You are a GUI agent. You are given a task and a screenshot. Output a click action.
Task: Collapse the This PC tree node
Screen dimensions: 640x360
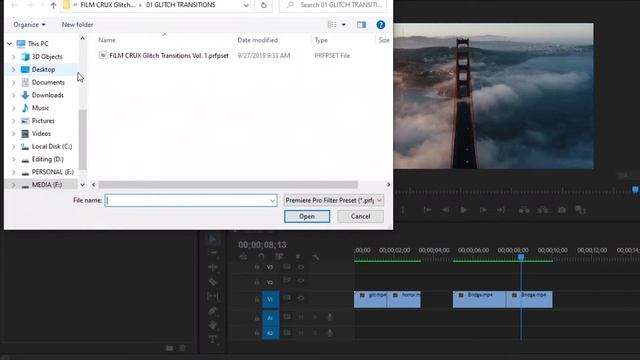[9, 44]
